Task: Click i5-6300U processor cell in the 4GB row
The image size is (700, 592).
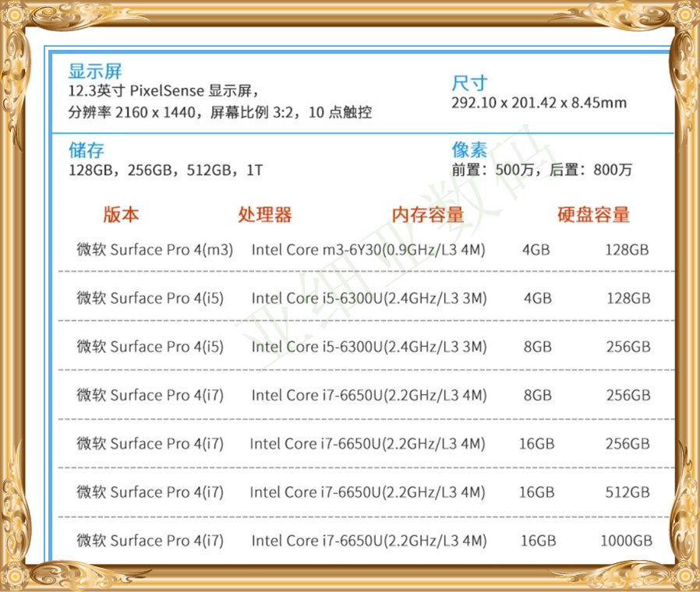Action: click(369, 298)
